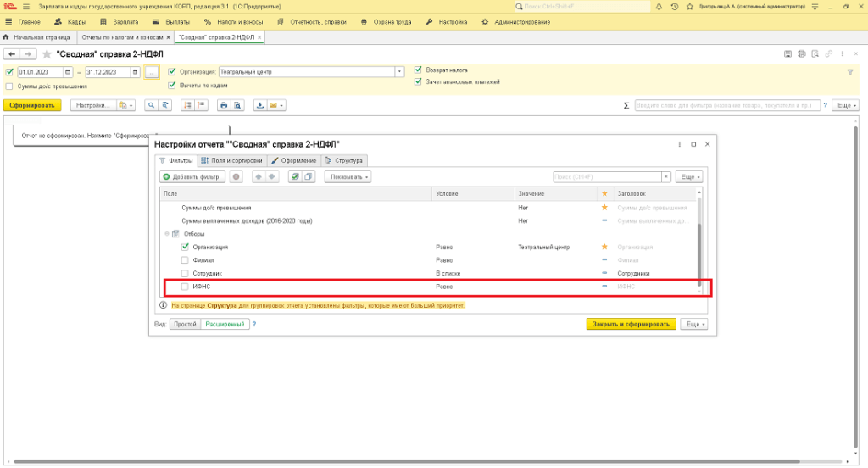
Task: Click the find magnifier icon in report toolbar
Action: 151,106
